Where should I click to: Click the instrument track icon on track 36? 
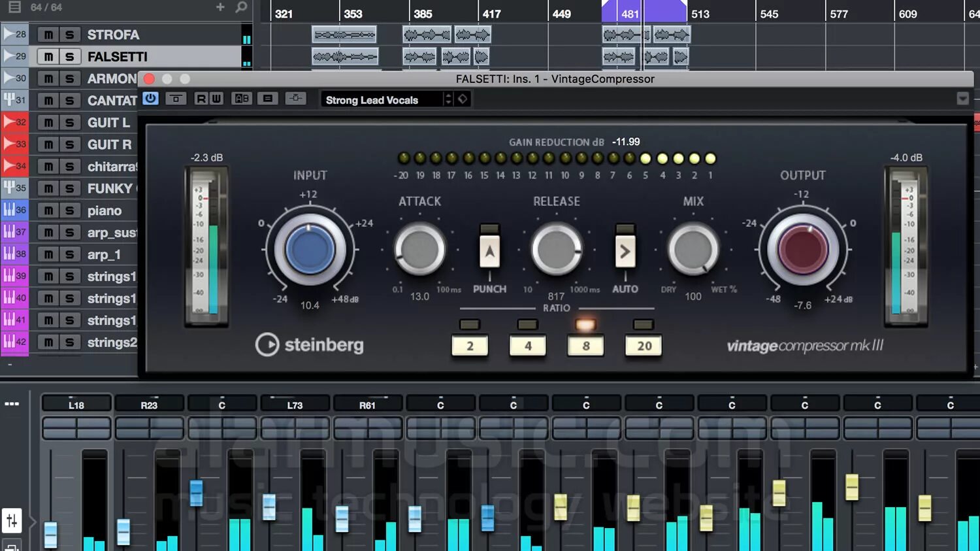pyautogui.click(x=9, y=210)
